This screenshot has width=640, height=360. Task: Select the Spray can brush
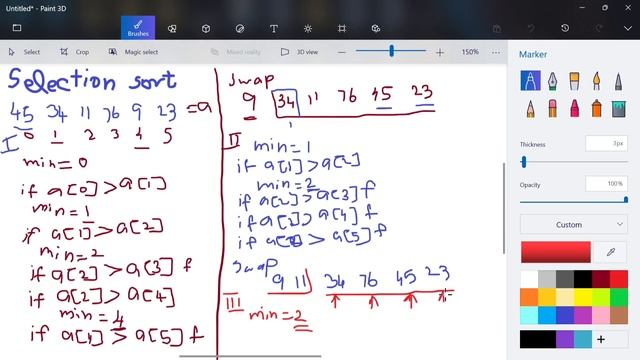596,109
